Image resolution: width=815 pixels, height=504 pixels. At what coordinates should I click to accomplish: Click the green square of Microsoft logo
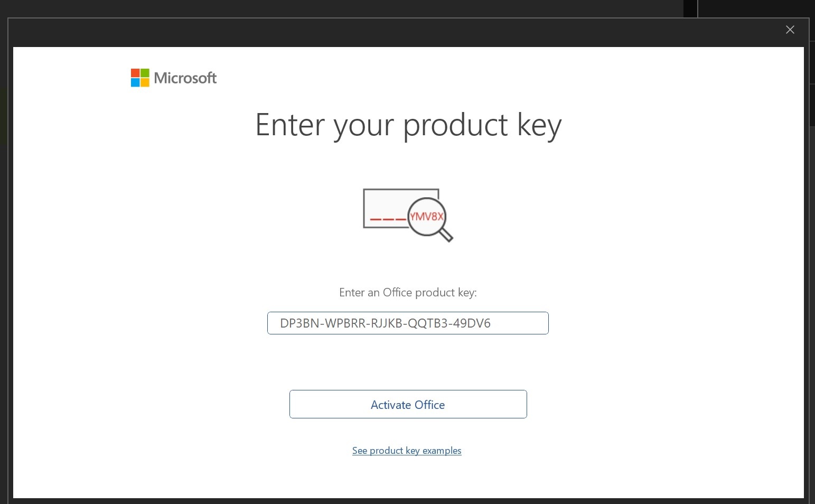tap(145, 73)
